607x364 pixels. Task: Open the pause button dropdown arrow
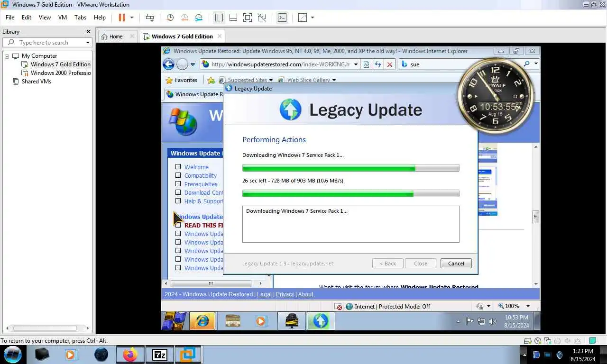click(x=132, y=18)
